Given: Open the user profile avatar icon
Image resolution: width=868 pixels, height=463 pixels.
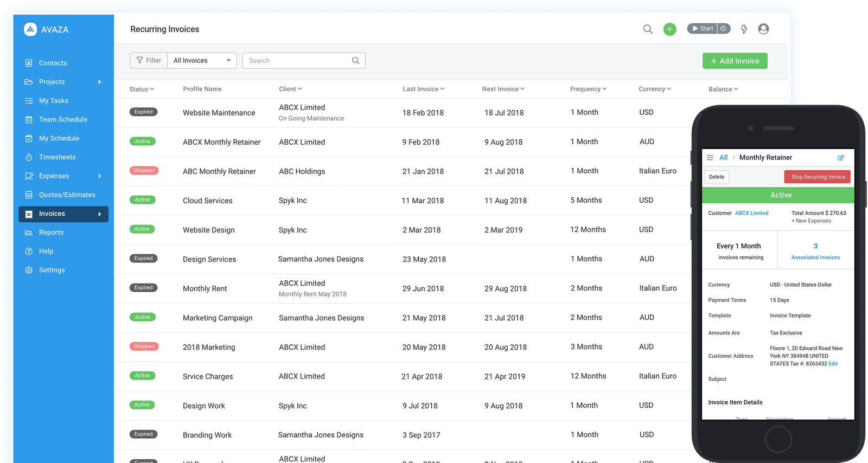Looking at the screenshot, I should tap(763, 29).
